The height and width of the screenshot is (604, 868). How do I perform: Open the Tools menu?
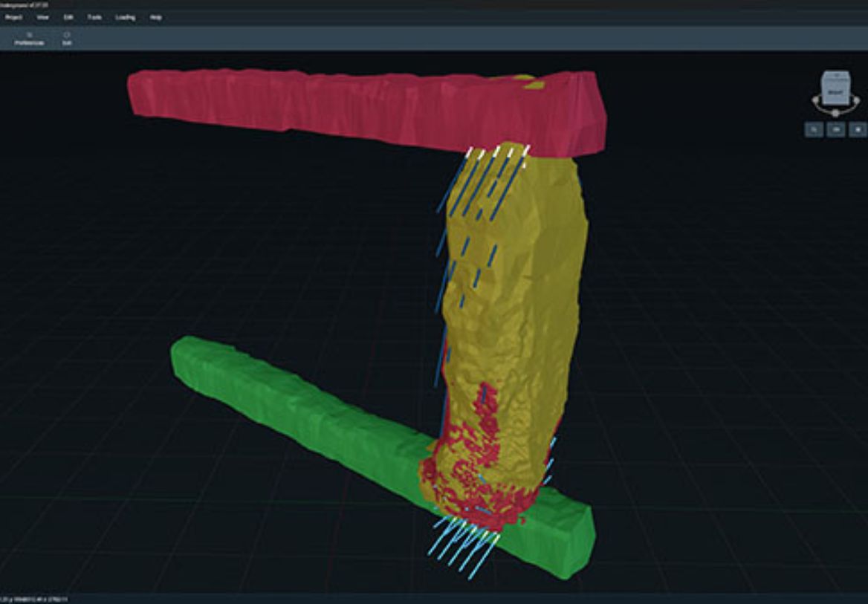94,17
